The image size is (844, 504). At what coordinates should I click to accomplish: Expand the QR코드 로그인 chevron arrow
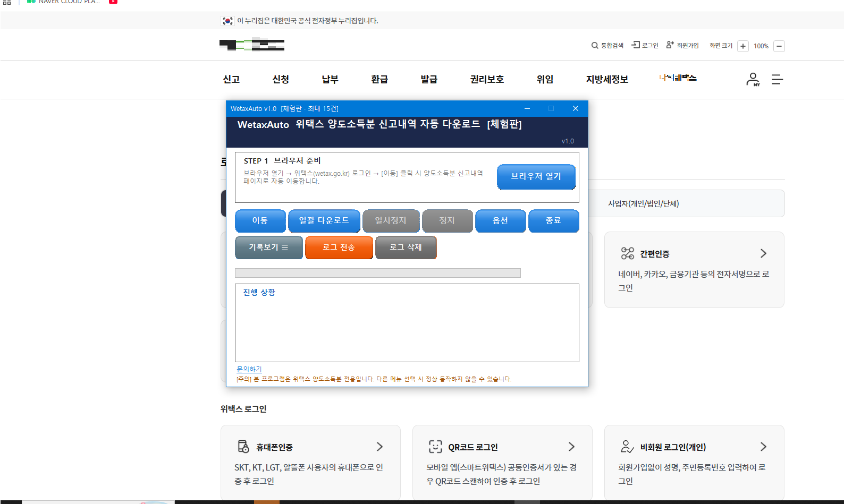(x=572, y=447)
